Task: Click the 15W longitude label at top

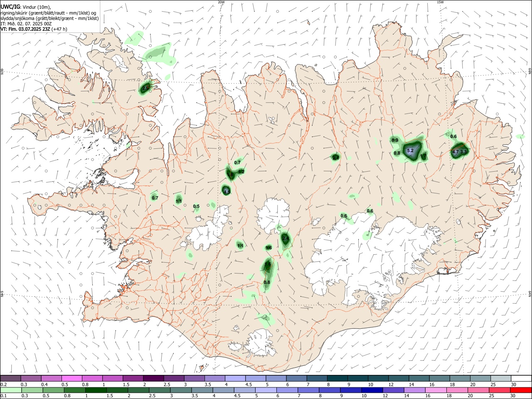Action: click(440, 2)
